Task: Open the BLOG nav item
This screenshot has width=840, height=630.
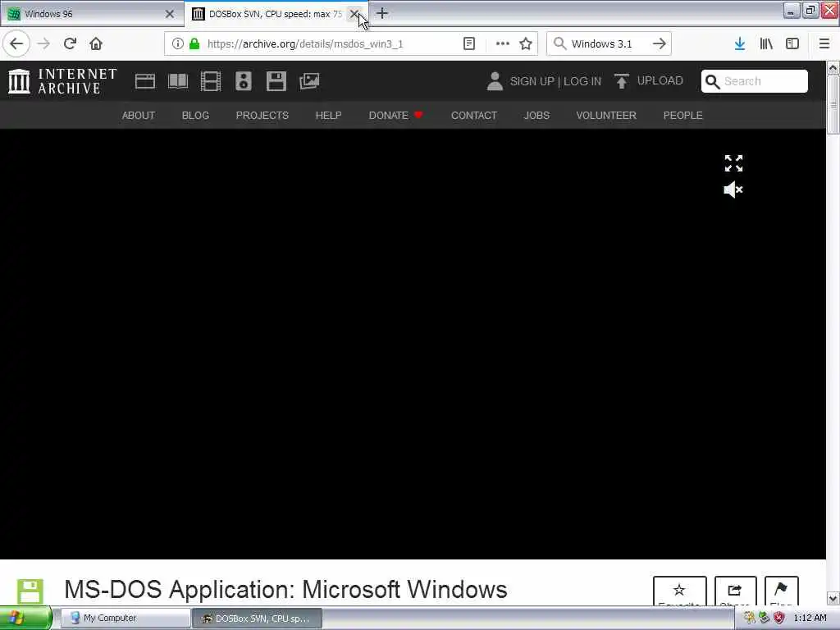Action: (x=195, y=115)
